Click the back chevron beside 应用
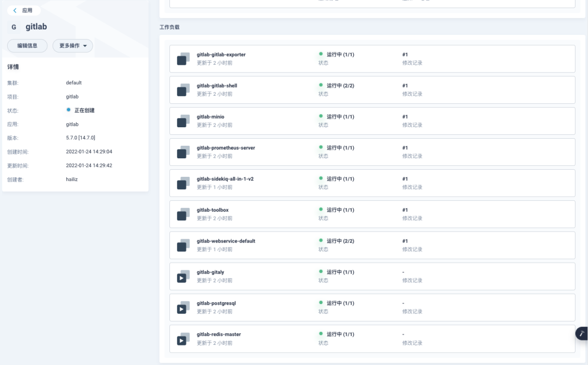588x365 pixels. click(15, 10)
